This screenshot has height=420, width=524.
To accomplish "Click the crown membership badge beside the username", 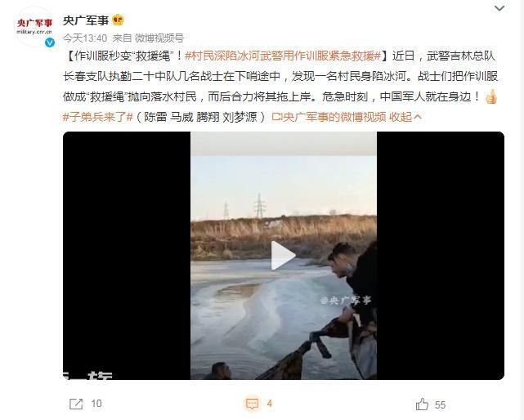I will 118,20.
